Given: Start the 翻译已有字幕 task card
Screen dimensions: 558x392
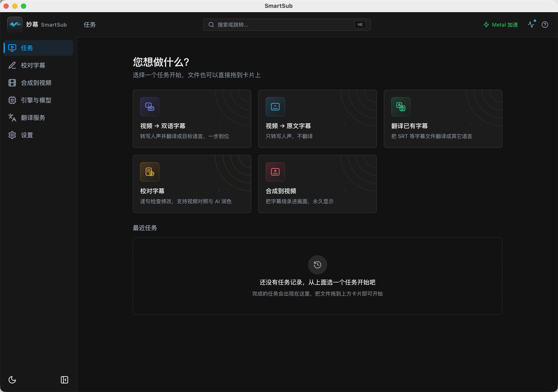Looking at the screenshot, I should point(443,119).
